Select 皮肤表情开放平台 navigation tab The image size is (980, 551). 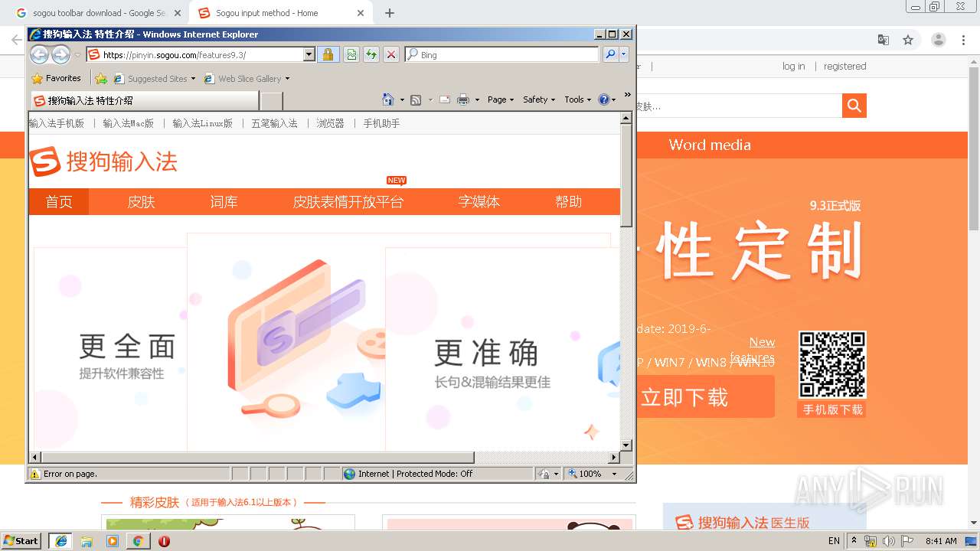(348, 201)
